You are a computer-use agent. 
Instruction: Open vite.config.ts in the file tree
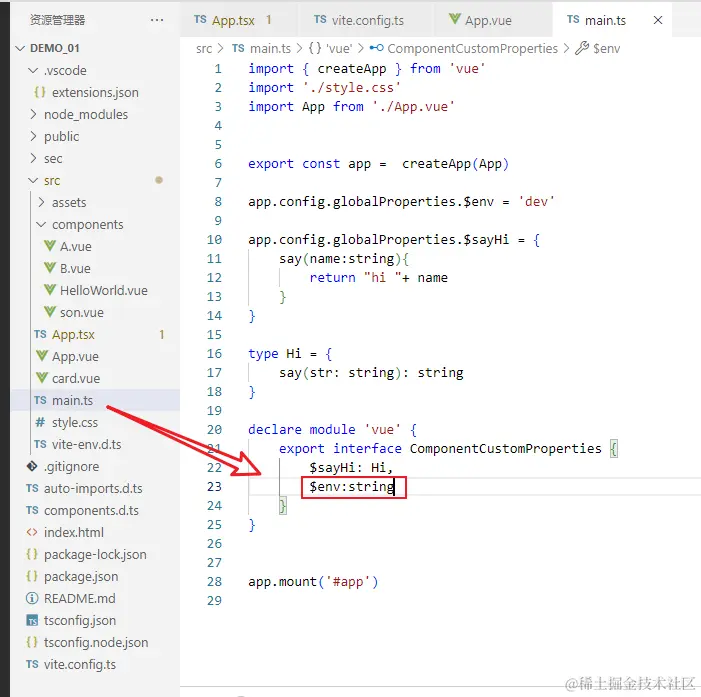coord(80,664)
